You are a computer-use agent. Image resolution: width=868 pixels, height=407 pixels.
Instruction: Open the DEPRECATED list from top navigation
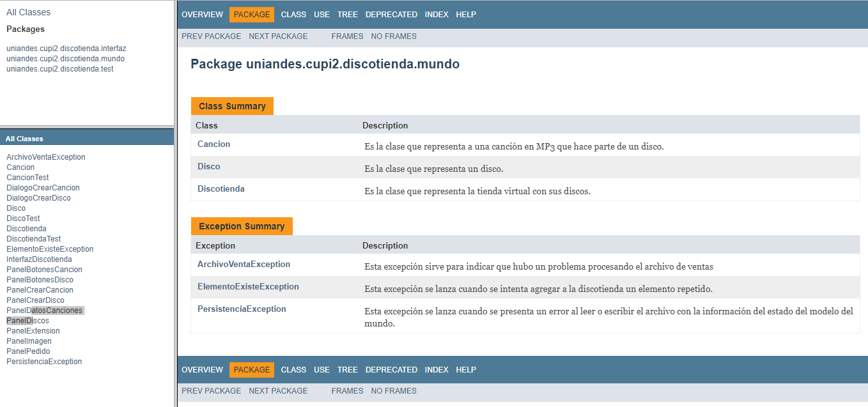(391, 14)
